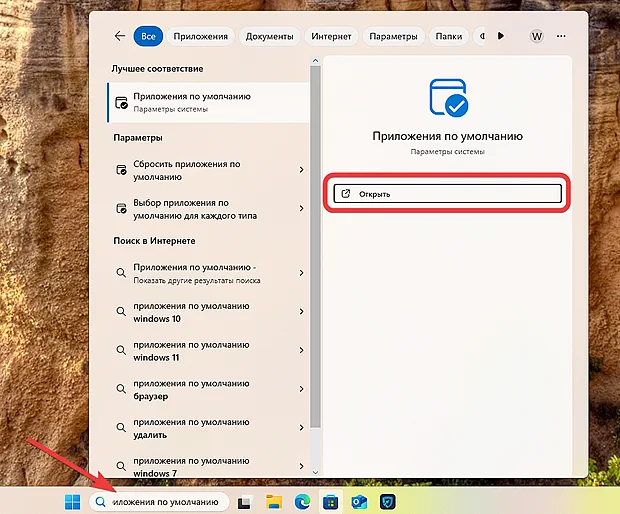Click settings icon beside Сбросить приложения
Screen dimensions: 620x514
point(121,170)
